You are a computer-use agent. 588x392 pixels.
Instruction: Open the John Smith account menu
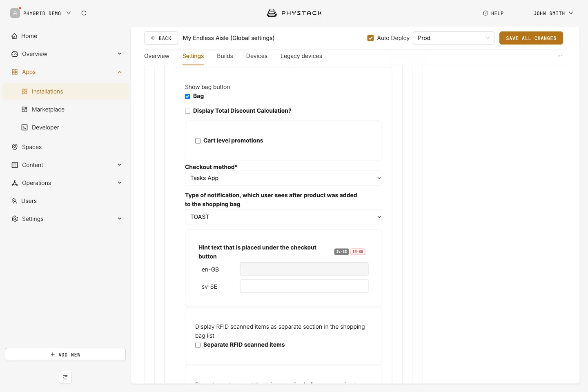[553, 13]
